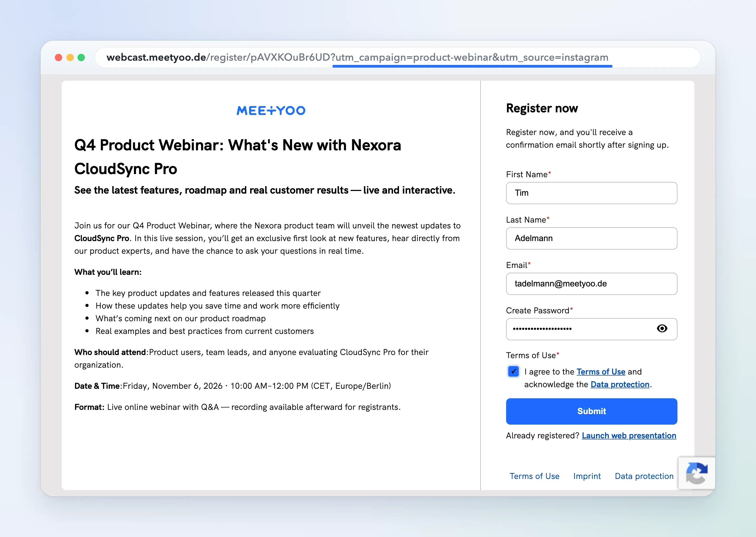This screenshot has height=537, width=756.
Task: Click the 'Format:' line about live webinar
Action: (x=237, y=407)
